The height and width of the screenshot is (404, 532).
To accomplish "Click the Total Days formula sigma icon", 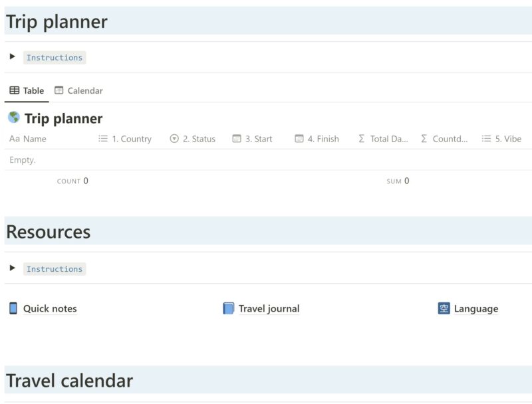I will tap(362, 139).
